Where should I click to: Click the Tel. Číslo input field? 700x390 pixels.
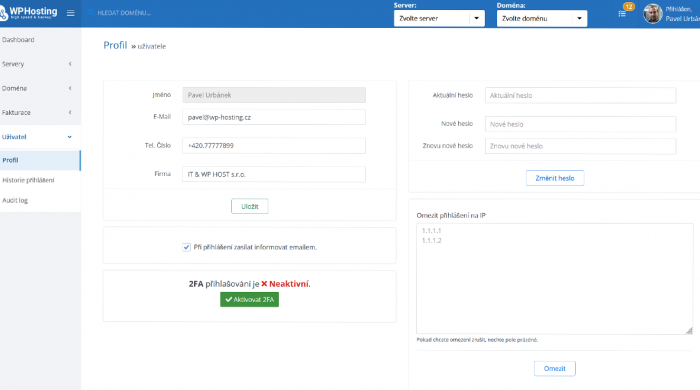[x=274, y=145]
